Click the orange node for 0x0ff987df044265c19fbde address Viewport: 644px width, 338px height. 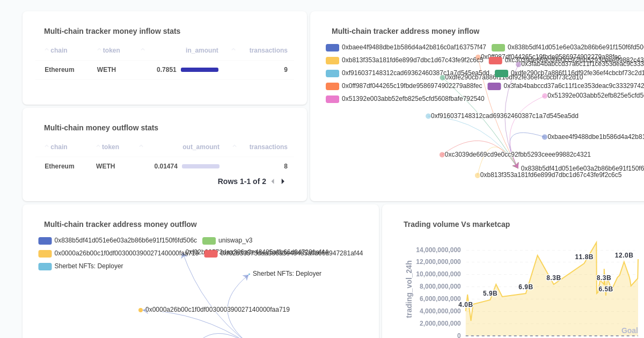coord(478,57)
